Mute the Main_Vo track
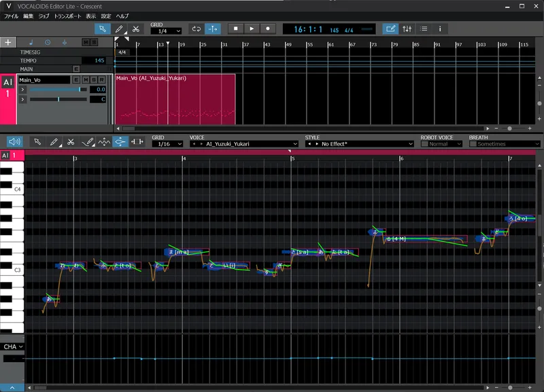The width and height of the screenshot is (544, 392). 86,79
